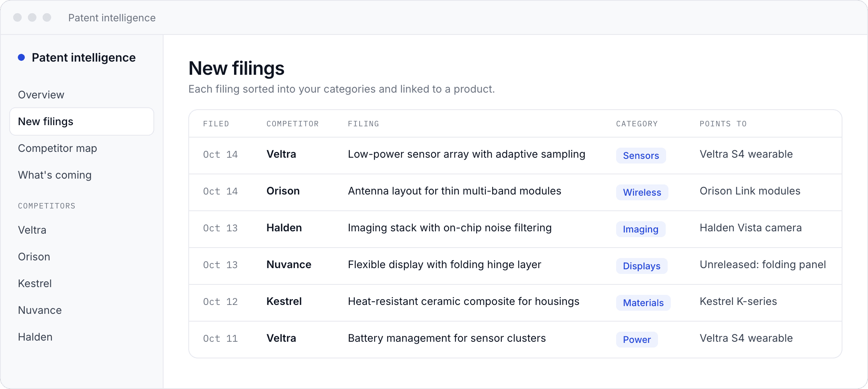This screenshot has height=389, width=868.
Task: Click the Displays category tag
Action: pyautogui.click(x=642, y=266)
